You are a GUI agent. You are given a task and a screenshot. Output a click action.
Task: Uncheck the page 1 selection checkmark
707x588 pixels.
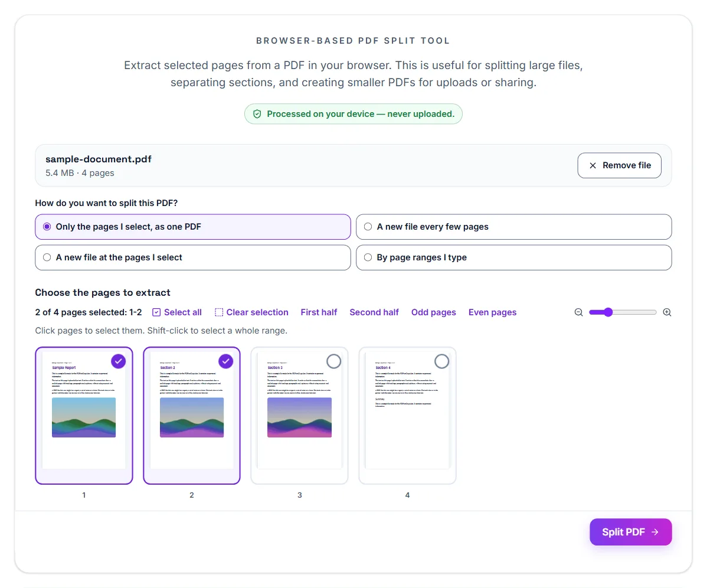click(x=118, y=361)
